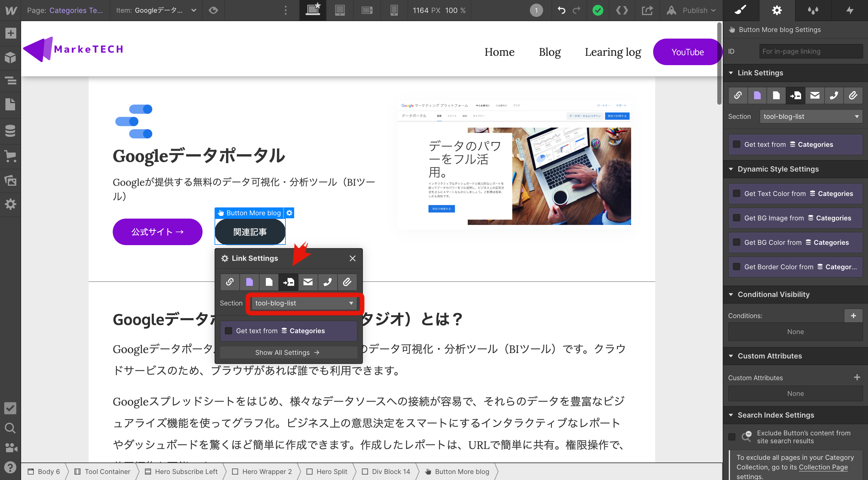The height and width of the screenshot is (480, 868).
Task: Click Show All Settings button
Action: coord(288,352)
